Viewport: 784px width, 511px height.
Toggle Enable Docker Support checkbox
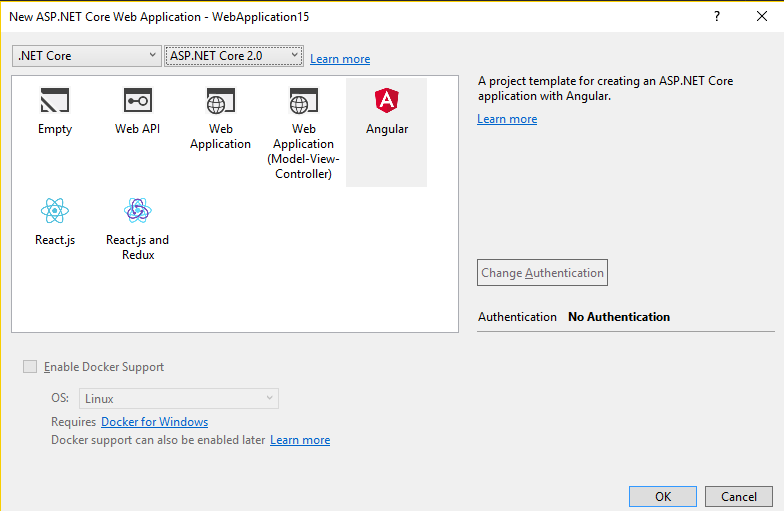30,367
